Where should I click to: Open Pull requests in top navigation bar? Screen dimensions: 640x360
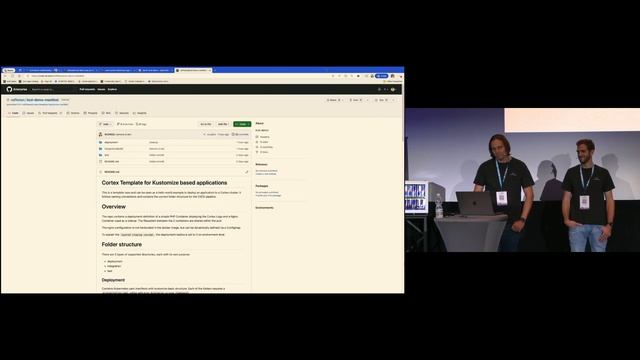coord(87,89)
